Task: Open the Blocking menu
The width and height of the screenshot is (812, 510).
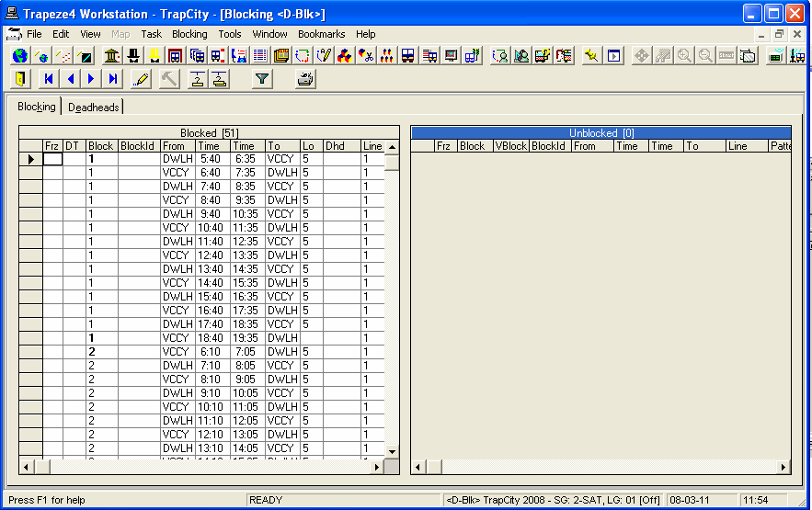Action: 189,34
